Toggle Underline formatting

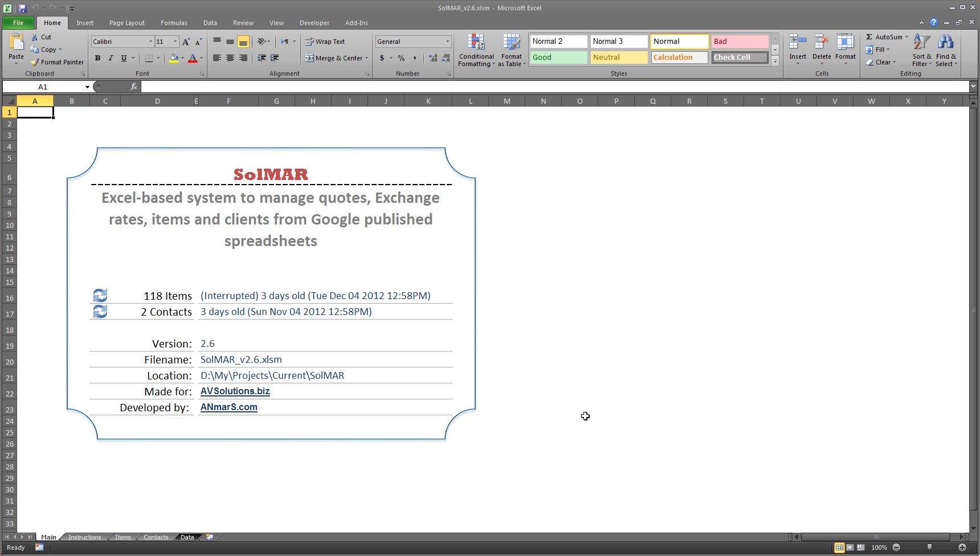pyautogui.click(x=124, y=58)
